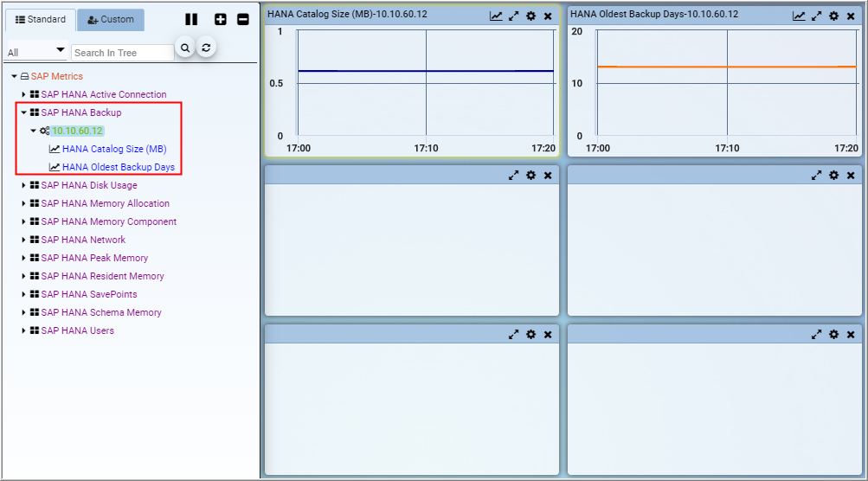Select SAP HANA Network label
Viewport: 868px width, 481px height.
(x=83, y=240)
